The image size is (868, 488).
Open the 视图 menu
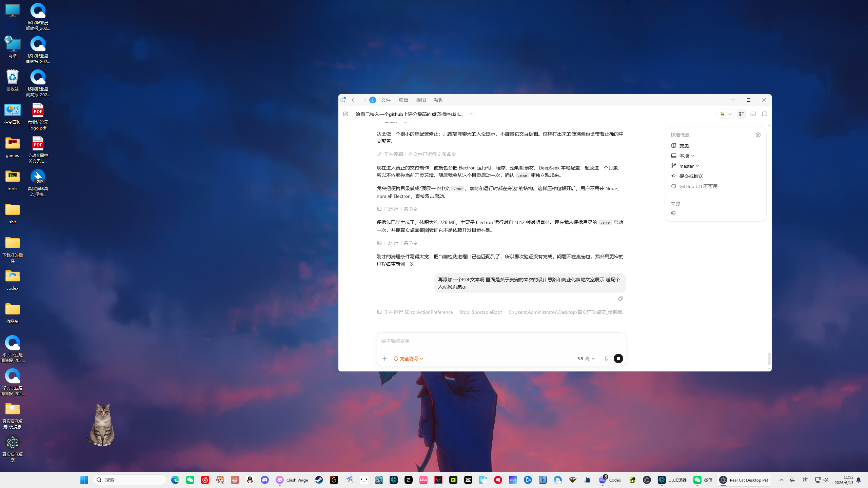(x=421, y=100)
